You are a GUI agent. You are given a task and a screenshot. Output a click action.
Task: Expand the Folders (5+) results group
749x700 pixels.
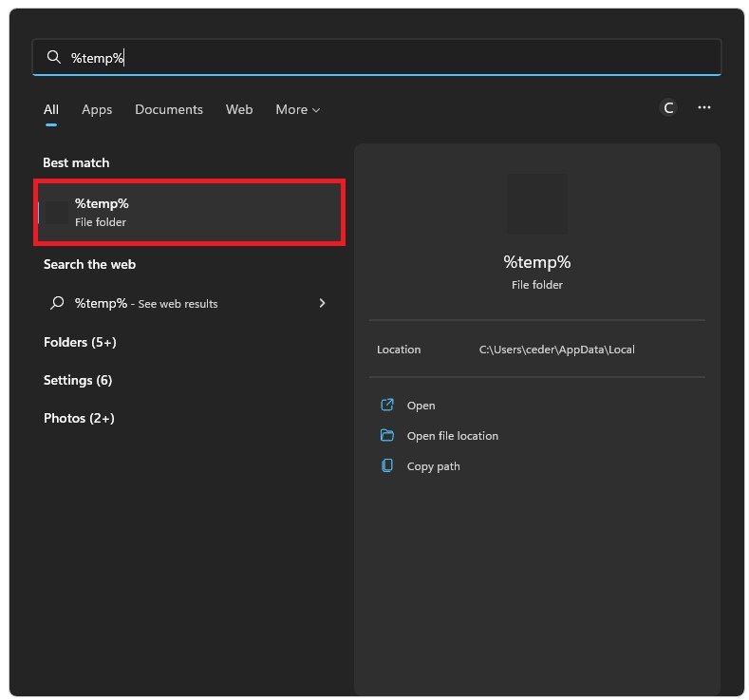coord(80,342)
